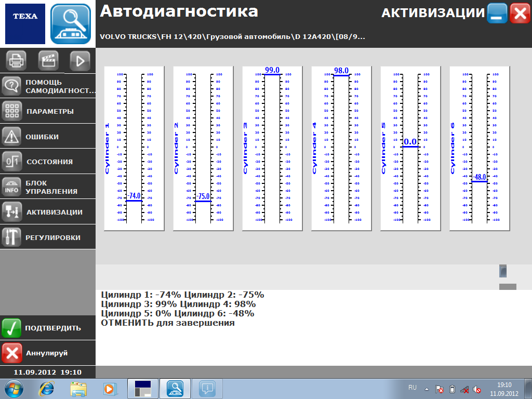
Task: Click the Автодиагностика title
Action: click(179, 11)
